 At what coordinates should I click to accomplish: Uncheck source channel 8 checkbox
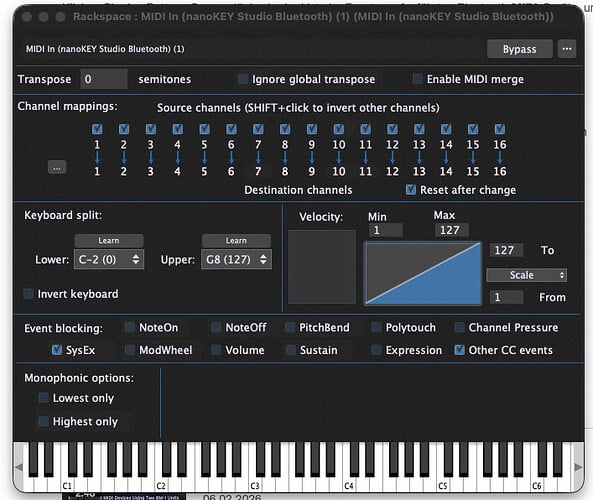coord(285,129)
